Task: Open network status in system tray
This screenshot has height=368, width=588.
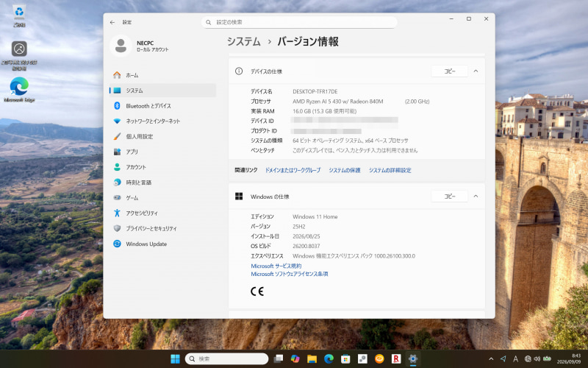Action: [x=528, y=359]
